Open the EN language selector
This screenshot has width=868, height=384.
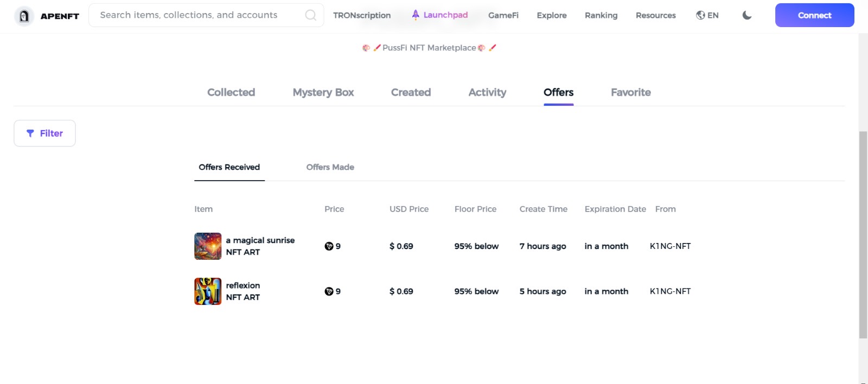[707, 15]
